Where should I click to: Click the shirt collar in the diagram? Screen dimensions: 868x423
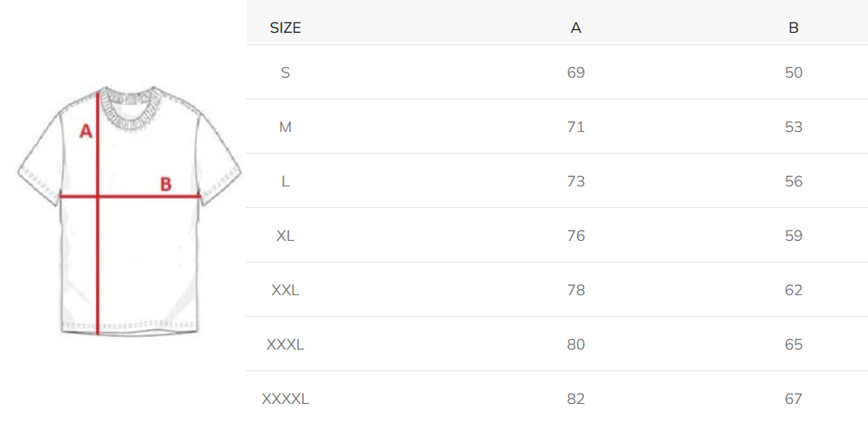tap(132, 107)
